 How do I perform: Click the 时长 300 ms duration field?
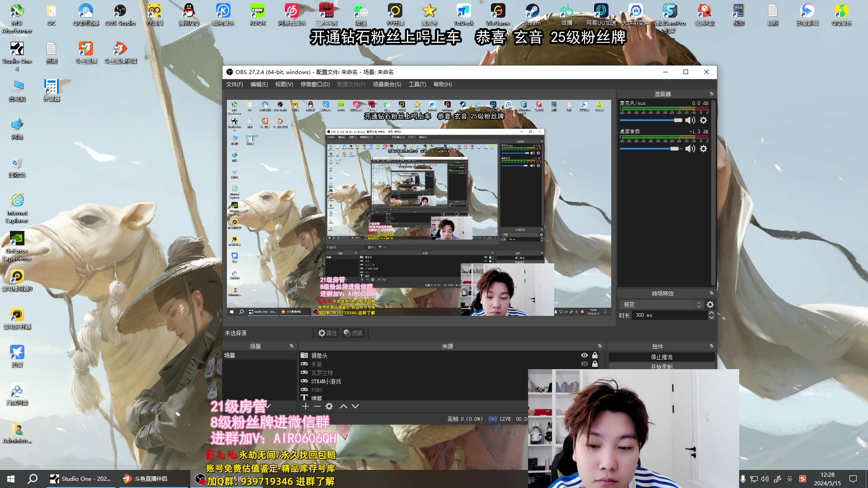(670, 315)
